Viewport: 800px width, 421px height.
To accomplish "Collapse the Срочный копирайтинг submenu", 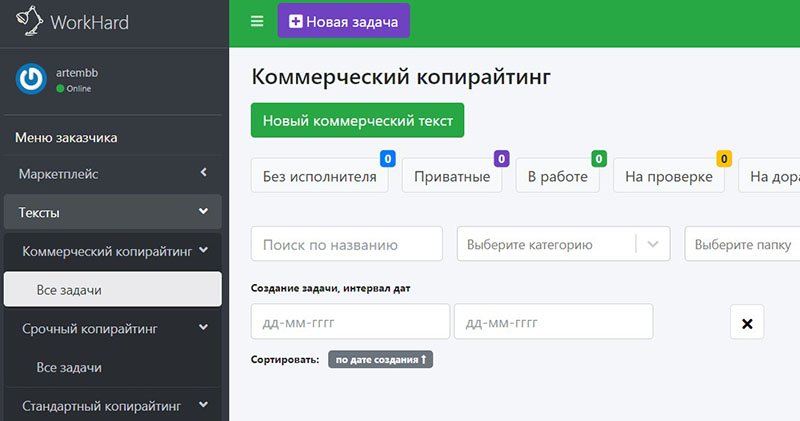I will point(112,329).
